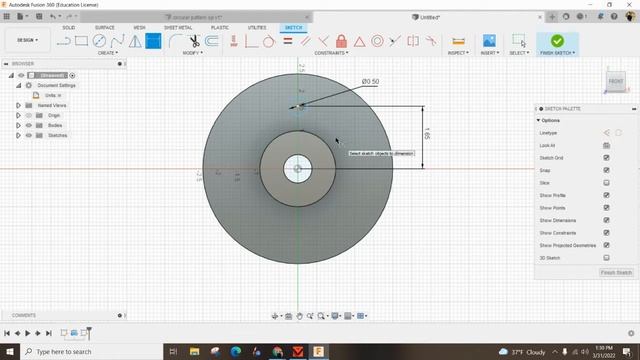Apply the Collinear constraint

pyautogui.click(x=395, y=41)
